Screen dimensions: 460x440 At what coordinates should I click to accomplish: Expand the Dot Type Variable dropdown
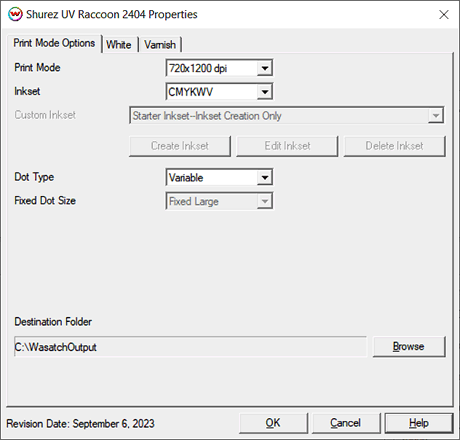(x=219, y=177)
